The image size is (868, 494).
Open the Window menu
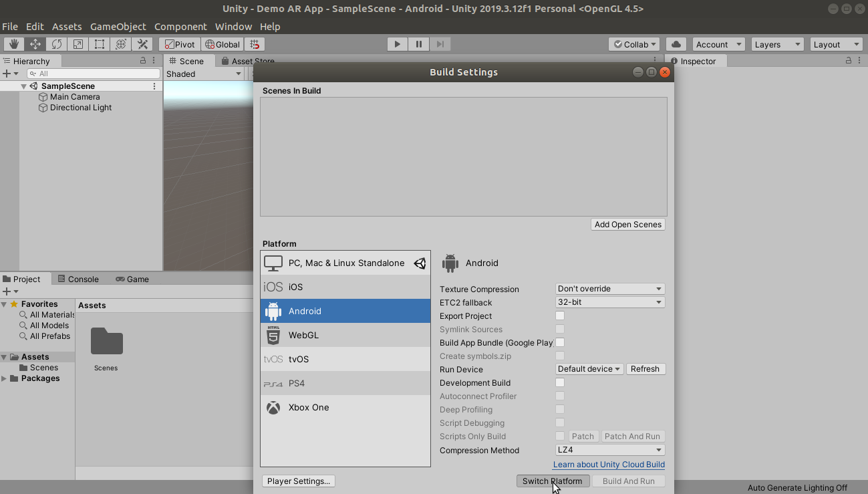pos(233,27)
